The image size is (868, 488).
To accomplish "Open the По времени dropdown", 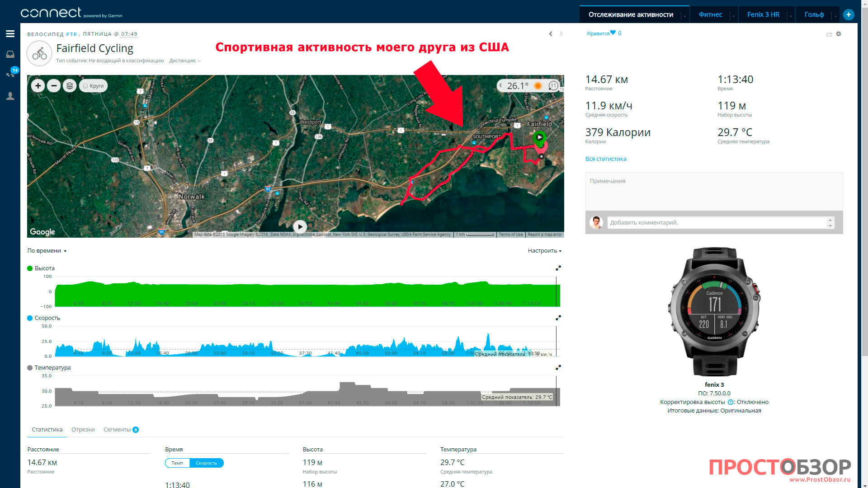I will point(47,251).
